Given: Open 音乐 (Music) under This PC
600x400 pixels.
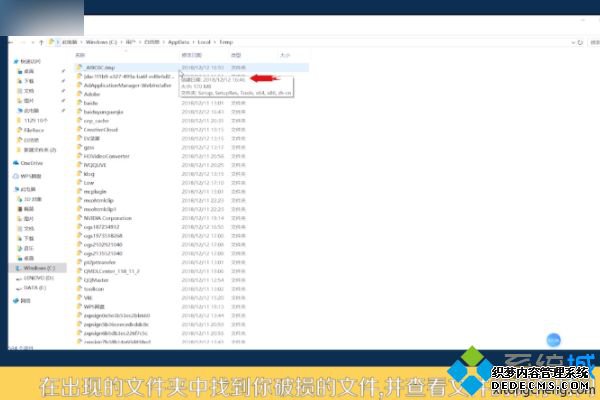Looking at the screenshot, I should click(26, 248).
